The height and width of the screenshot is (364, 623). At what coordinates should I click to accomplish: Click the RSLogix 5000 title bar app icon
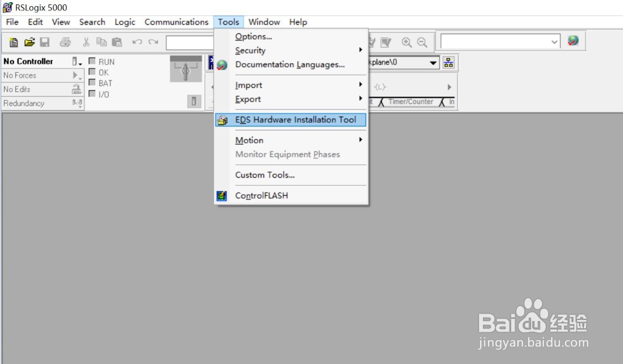(x=8, y=7)
